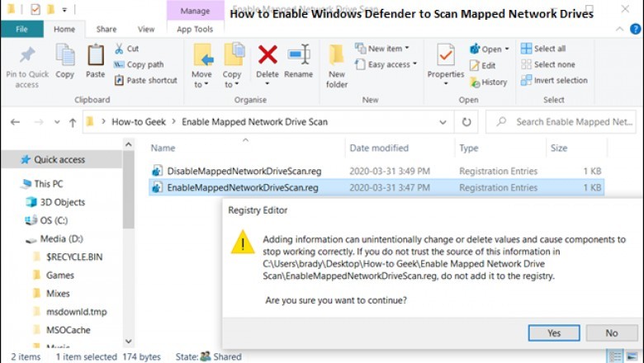Click the Properties checkmark icon

click(x=446, y=55)
